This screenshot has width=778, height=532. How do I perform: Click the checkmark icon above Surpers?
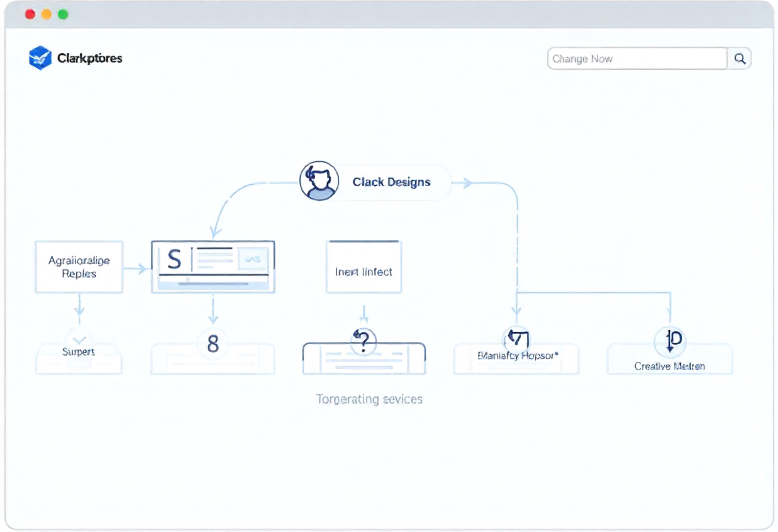[79, 339]
